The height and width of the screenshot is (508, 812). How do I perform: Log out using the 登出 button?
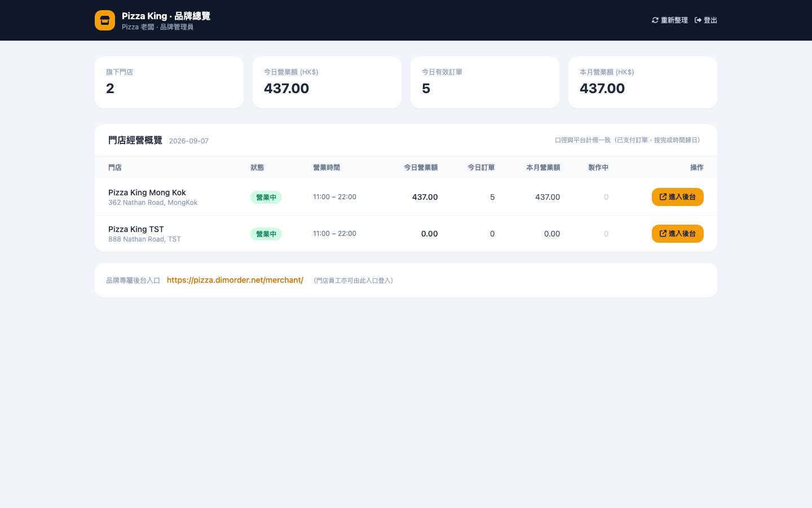tap(706, 20)
